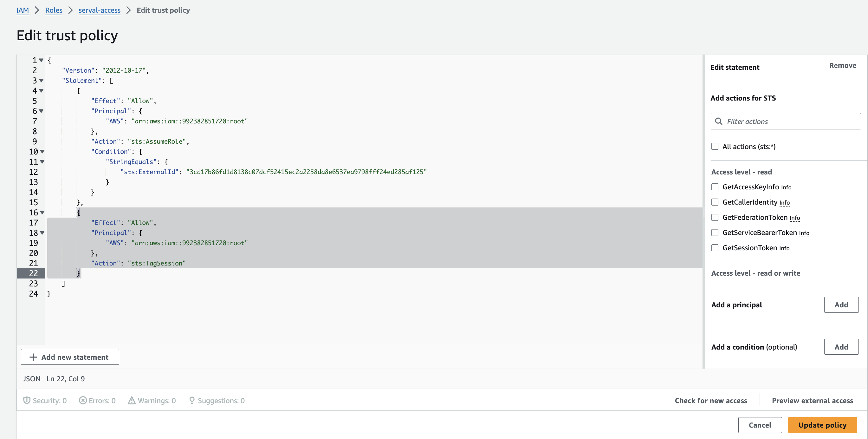The image size is (868, 439).
Task: Click the Errors icon showing zero errors
Action: coord(83,400)
